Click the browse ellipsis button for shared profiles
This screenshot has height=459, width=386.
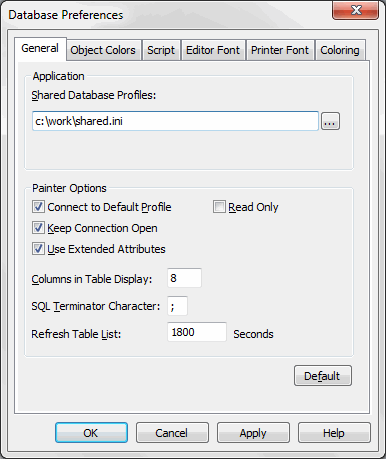[x=330, y=121]
